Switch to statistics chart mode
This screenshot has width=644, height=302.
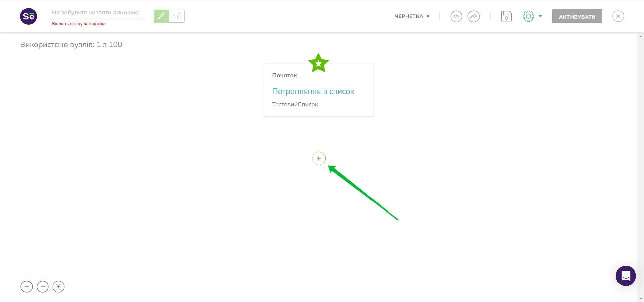tap(177, 16)
